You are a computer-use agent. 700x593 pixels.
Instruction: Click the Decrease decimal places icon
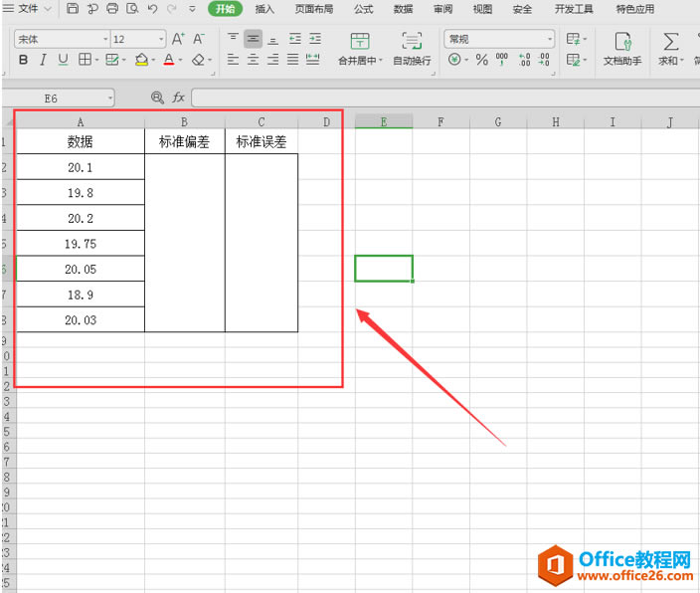click(x=544, y=59)
